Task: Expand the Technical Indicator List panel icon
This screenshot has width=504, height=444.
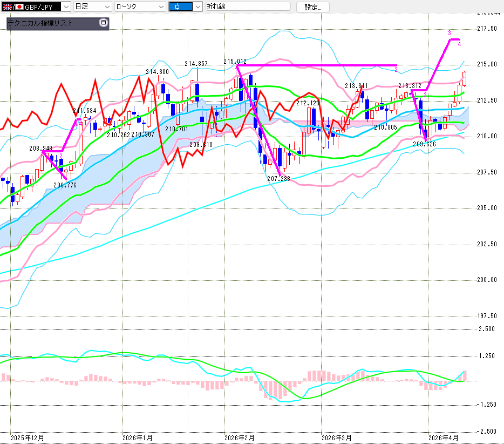Action: click(x=104, y=23)
